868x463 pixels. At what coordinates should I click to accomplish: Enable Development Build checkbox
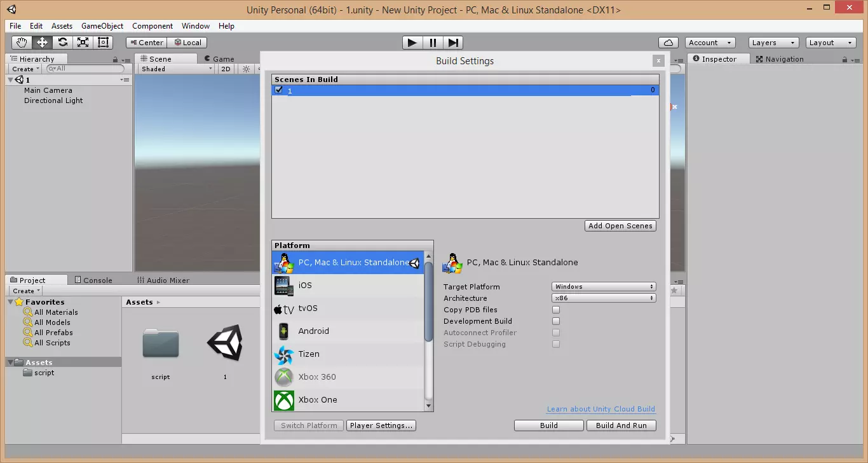[x=556, y=321]
